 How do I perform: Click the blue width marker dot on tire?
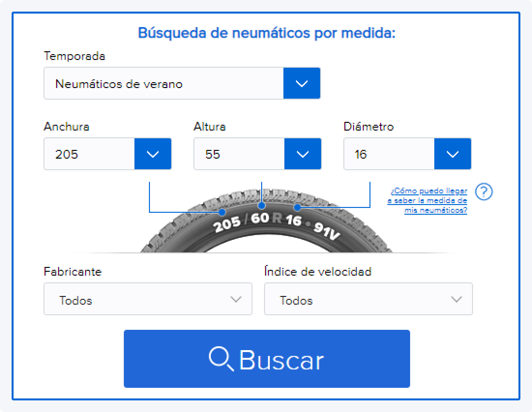coord(222,212)
